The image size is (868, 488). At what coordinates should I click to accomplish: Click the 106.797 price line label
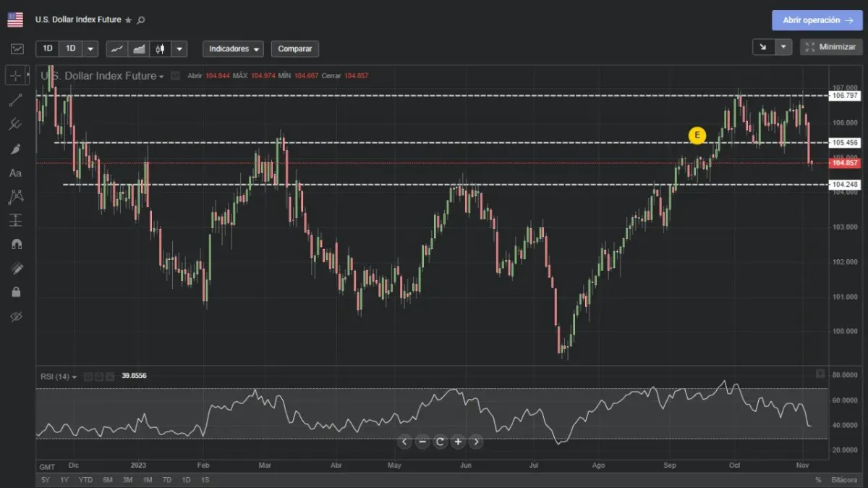click(x=845, y=96)
